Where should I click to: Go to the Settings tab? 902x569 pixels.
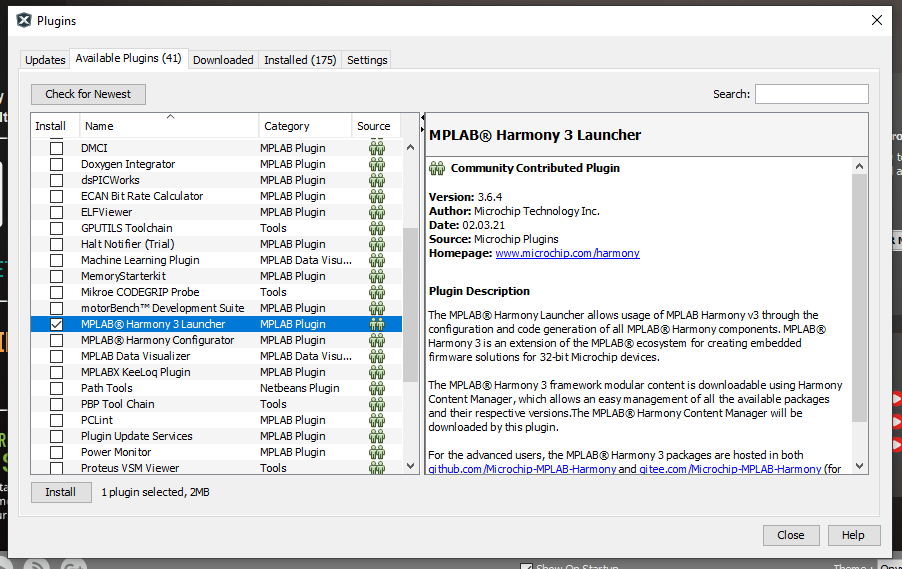tap(367, 60)
